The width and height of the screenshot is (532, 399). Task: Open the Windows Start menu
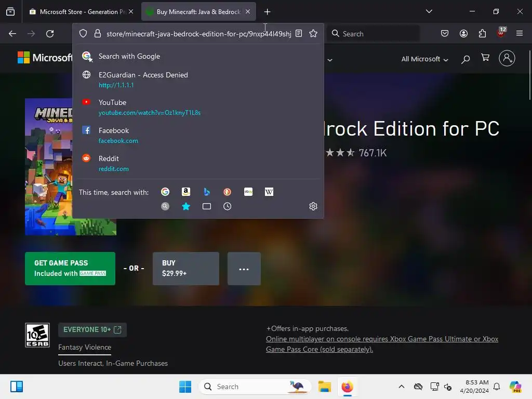pos(185,387)
